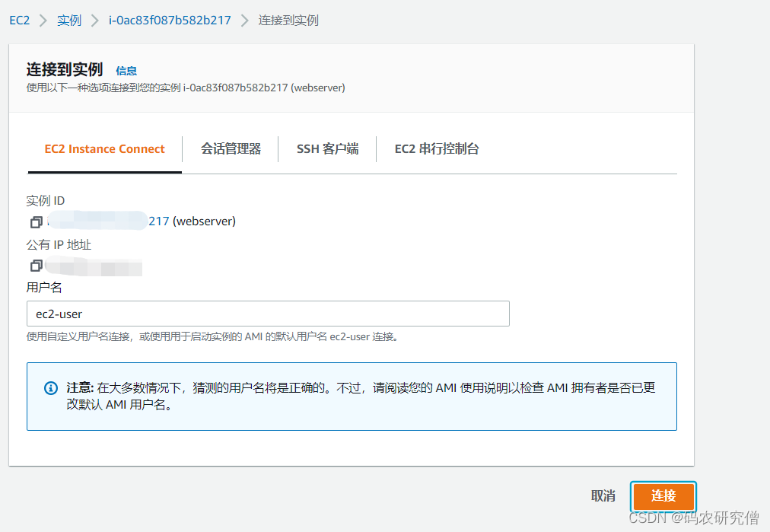
Task: Click the info circle icon in the note box
Action: pos(51,388)
